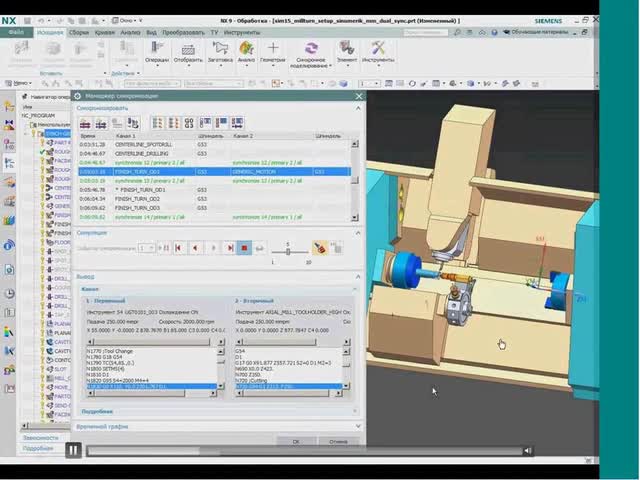This screenshot has width=640, height=480.
Task: Switch to the Кривая tab
Action: (x=104, y=32)
